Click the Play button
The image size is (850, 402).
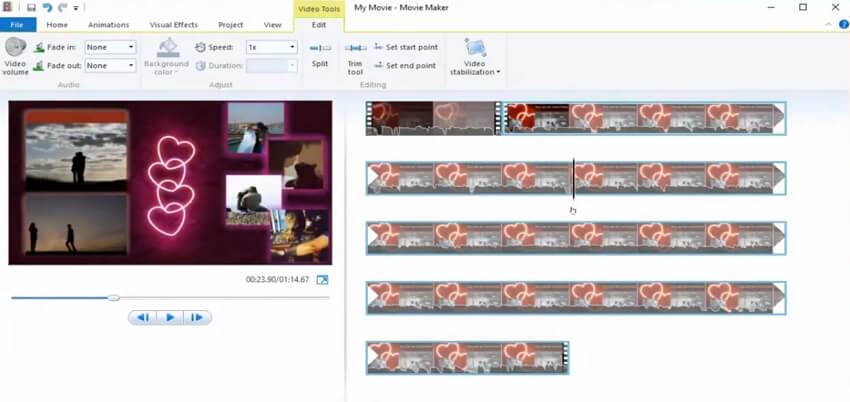[x=170, y=317]
